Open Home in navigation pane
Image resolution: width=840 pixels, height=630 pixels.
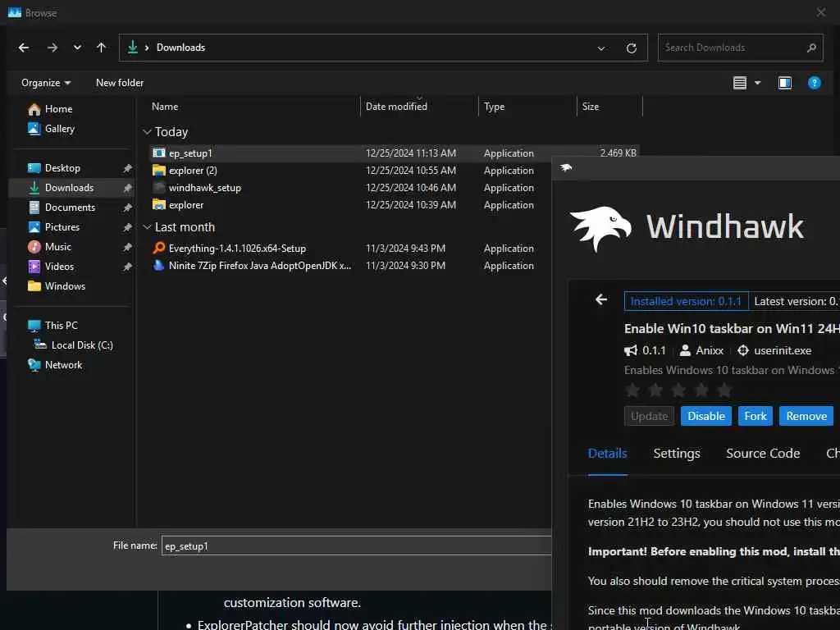point(58,109)
